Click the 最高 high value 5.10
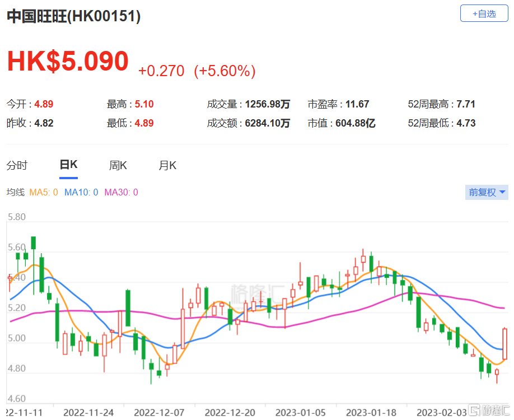Screen dimensions: 514x420 144,104
